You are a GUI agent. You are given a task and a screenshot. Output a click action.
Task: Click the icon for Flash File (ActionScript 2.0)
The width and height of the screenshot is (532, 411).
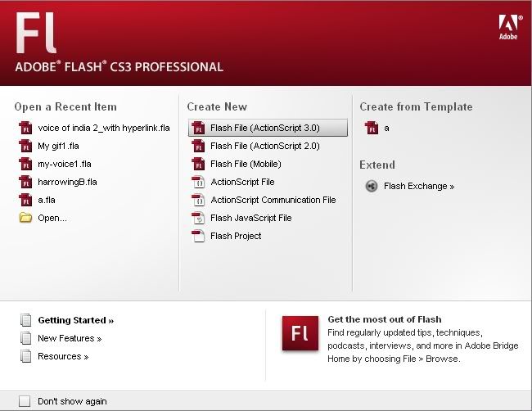click(198, 146)
